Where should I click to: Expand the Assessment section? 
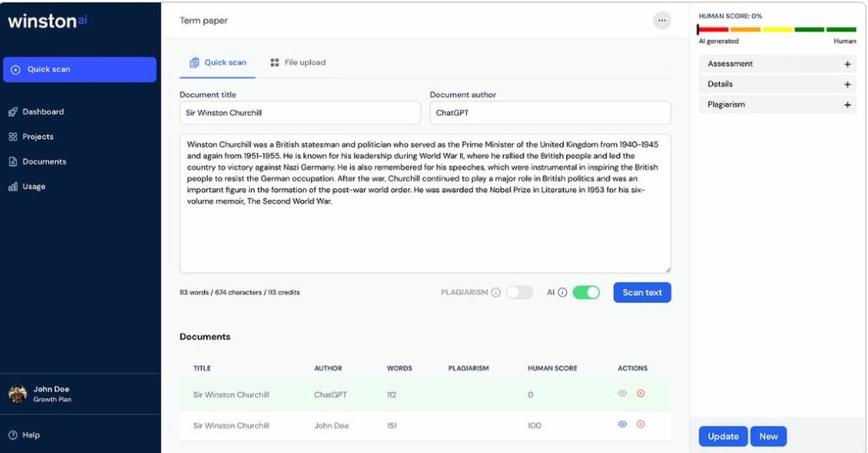[x=777, y=64]
